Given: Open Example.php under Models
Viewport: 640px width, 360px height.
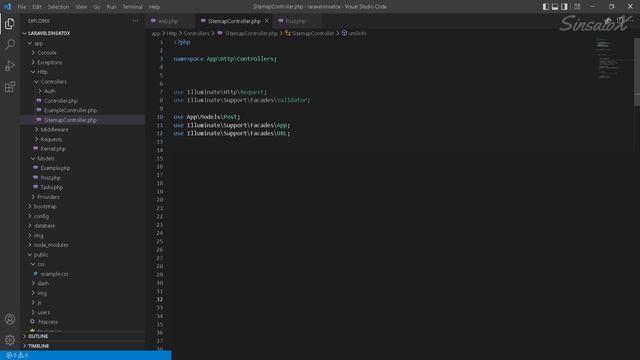Looking at the screenshot, I should coord(55,168).
